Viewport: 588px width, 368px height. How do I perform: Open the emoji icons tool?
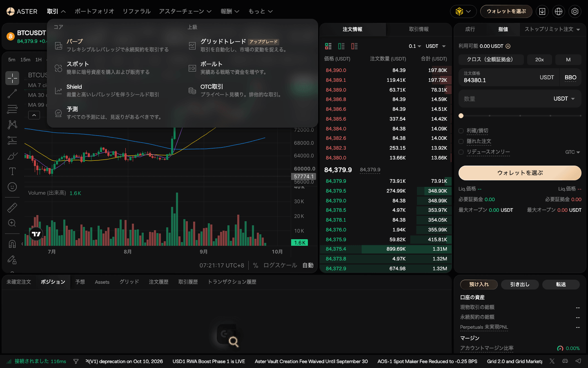click(x=12, y=187)
